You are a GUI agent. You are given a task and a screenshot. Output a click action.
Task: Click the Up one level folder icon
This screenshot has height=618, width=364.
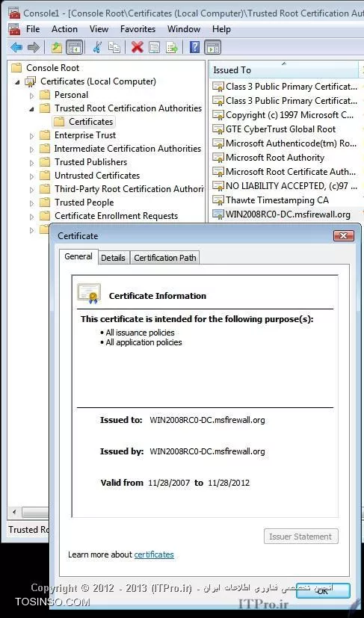[x=57, y=48]
